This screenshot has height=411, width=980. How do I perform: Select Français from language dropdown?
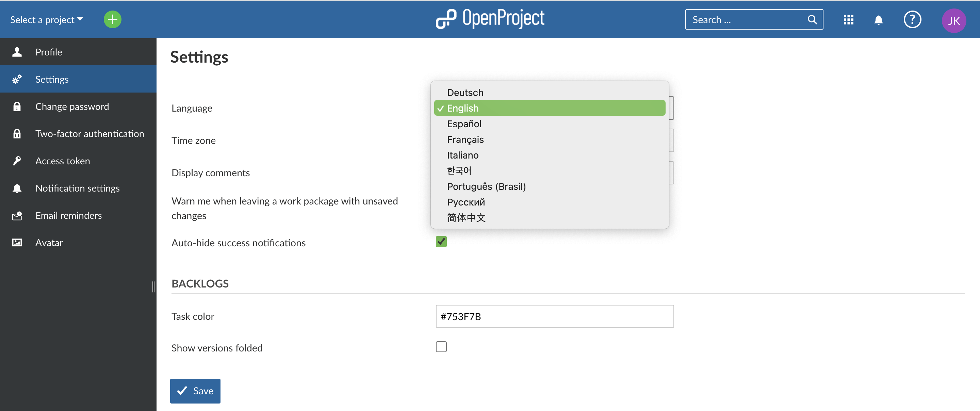point(465,139)
